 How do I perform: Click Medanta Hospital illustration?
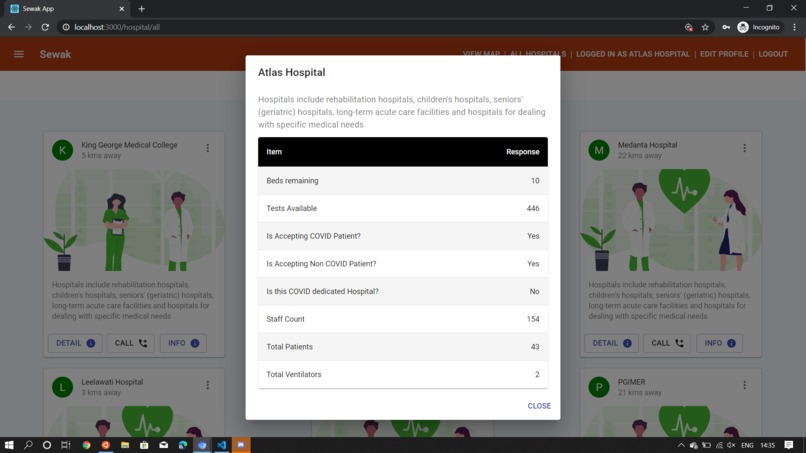pos(671,220)
